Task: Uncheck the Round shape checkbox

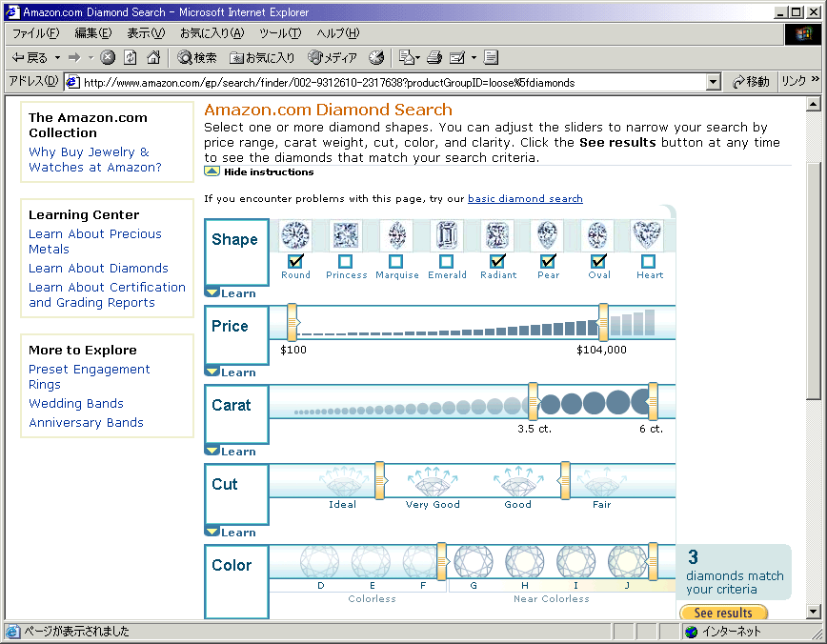Action: [x=295, y=261]
